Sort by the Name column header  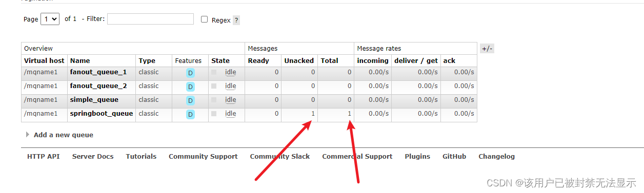coord(80,60)
